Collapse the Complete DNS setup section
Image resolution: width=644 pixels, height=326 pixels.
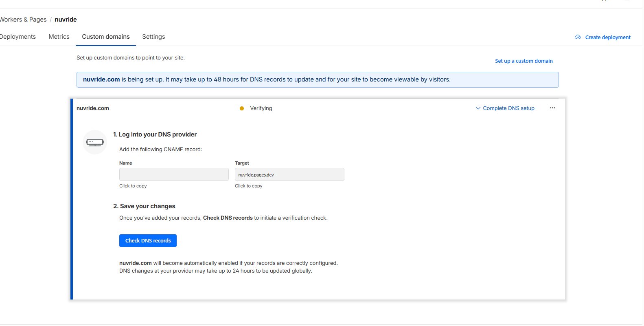505,108
